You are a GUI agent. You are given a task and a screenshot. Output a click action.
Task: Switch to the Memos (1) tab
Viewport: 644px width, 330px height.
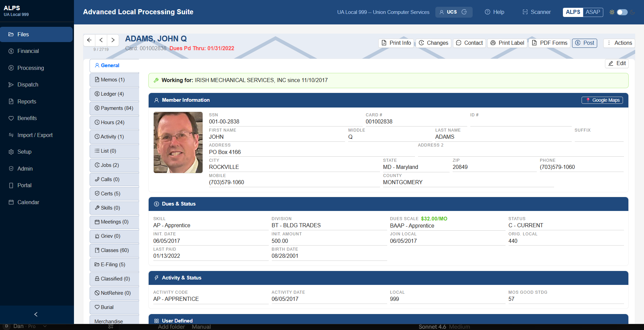[x=114, y=80]
